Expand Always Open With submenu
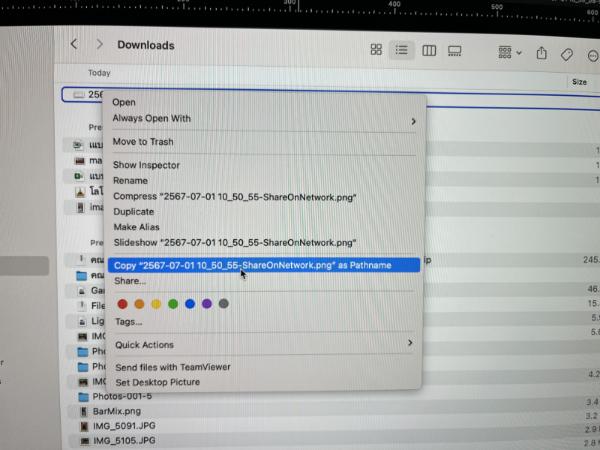The image size is (600, 450). click(264, 119)
